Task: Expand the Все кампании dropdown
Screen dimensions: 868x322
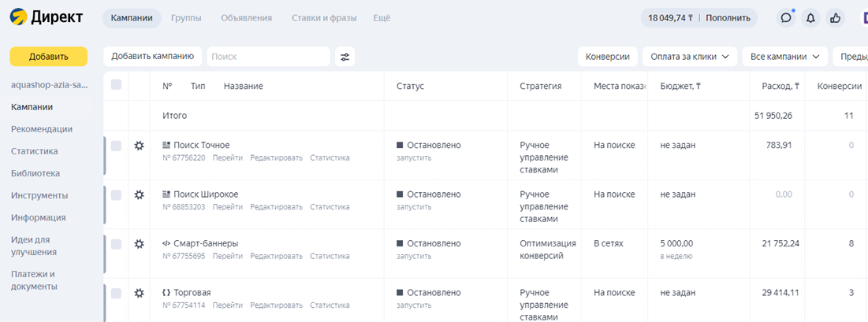Action: tap(785, 57)
